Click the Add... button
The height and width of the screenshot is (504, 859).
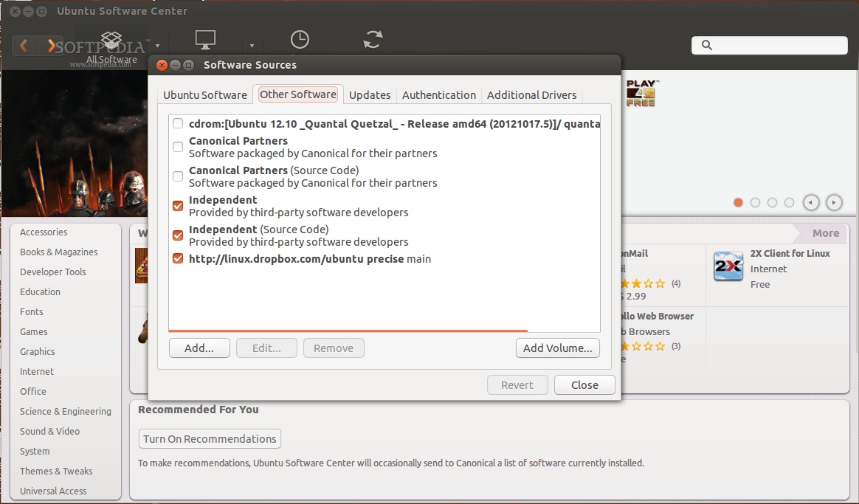click(199, 348)
